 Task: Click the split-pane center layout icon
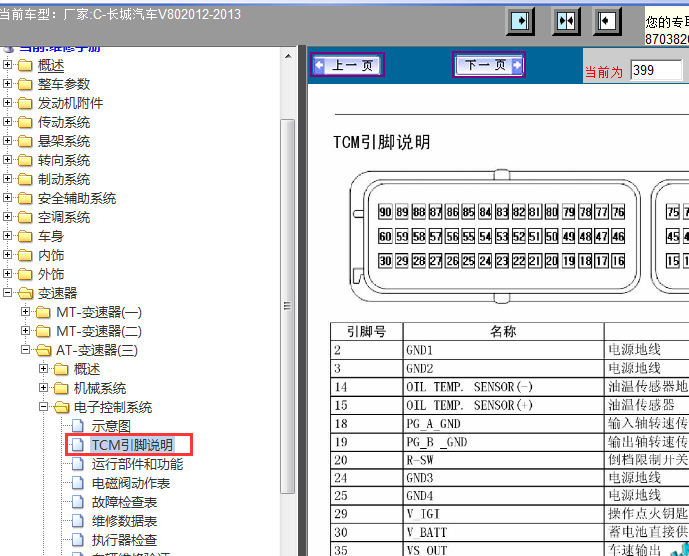point(566,21)
